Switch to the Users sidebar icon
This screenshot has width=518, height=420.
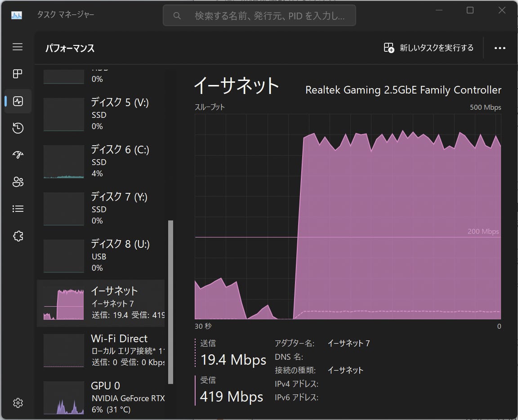tap(18, 182)
